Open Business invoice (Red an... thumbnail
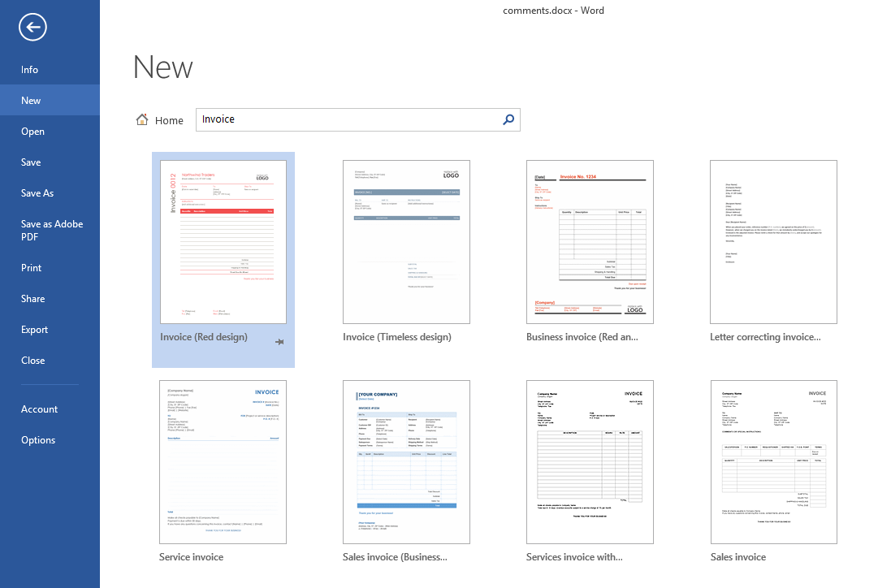 point(590,242)
